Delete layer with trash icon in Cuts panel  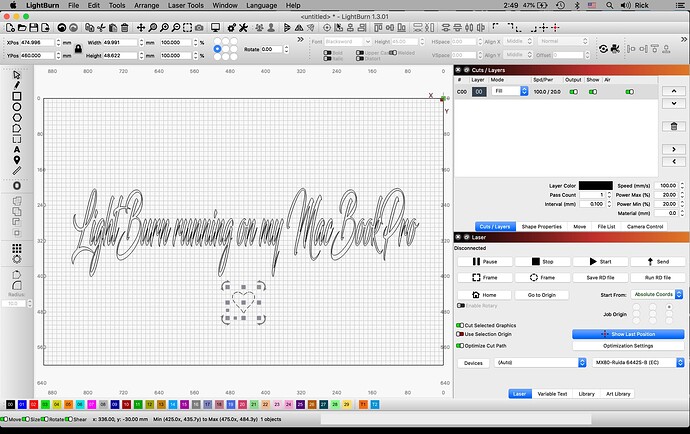click(x=674, y=126)
